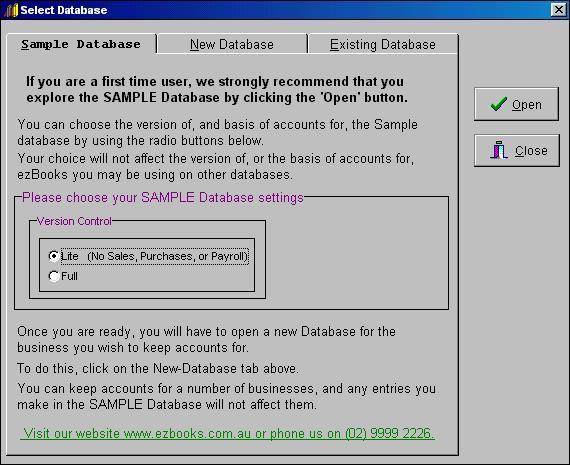
Task: Click the 'New-Database tab above' instruction line
Action: point(158,368)
